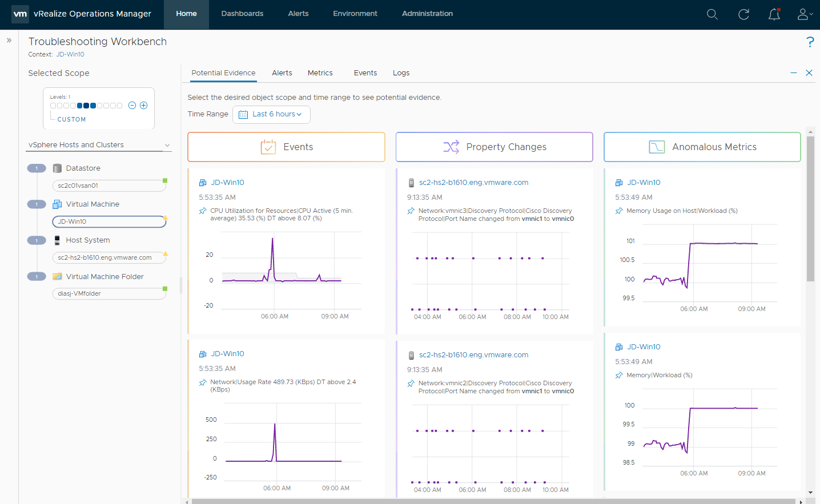820x504 pixels.
Task: Toggle the Datastore scope count pill
Action: 37,168
